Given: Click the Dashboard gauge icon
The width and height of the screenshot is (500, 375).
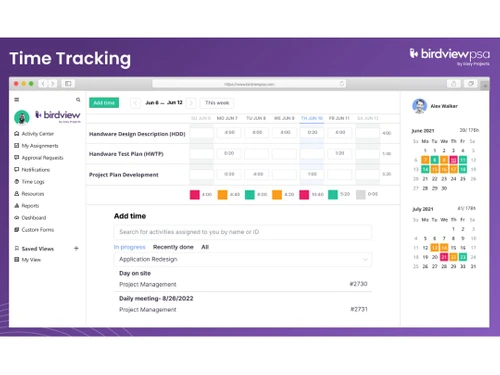Looking at the screenshot, I should tap(17, 217).
